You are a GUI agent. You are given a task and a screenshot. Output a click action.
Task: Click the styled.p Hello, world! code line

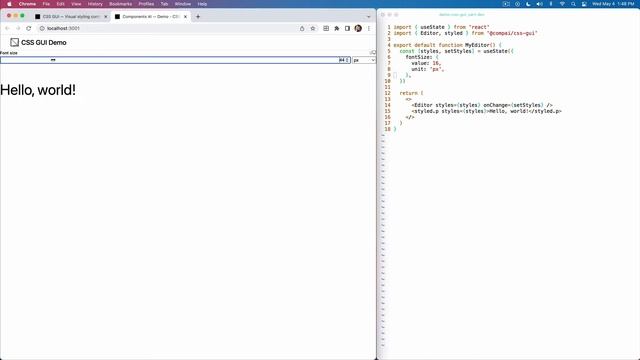pyautogui.click(x=486, y=111)
